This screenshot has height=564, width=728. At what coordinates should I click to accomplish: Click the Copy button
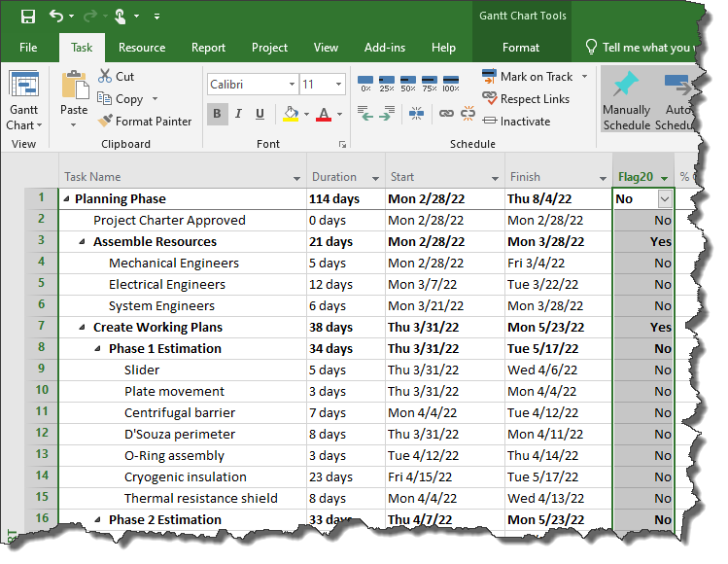(120, 99)
